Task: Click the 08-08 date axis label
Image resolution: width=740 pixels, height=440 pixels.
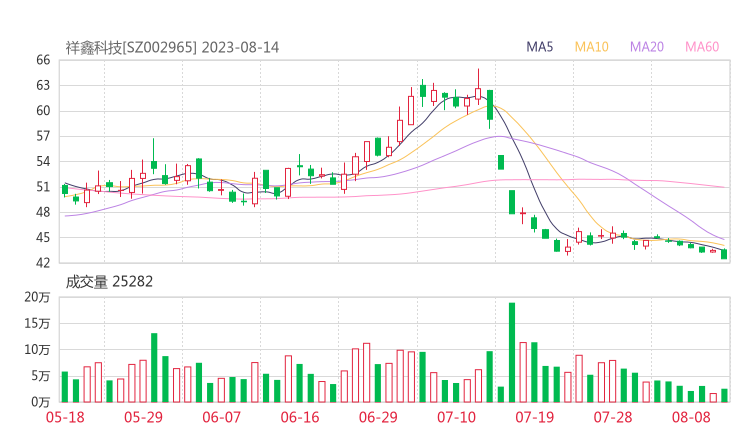Action: [x=691, y=417]
